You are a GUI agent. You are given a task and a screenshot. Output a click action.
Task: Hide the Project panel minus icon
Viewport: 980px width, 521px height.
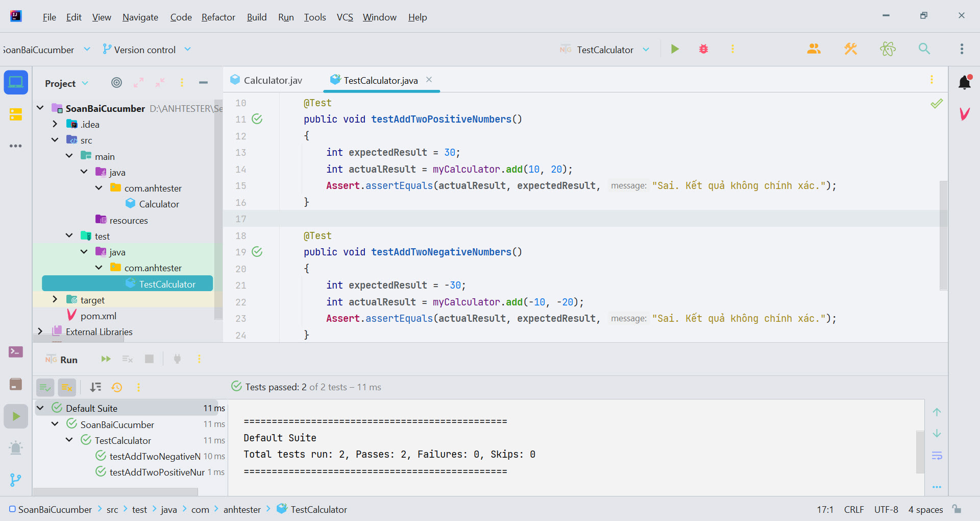click(x=203, y=83)
